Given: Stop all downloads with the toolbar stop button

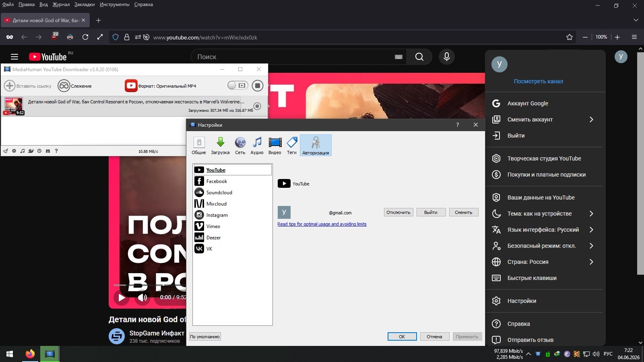Looking at the screenshot, I should 258,85.
